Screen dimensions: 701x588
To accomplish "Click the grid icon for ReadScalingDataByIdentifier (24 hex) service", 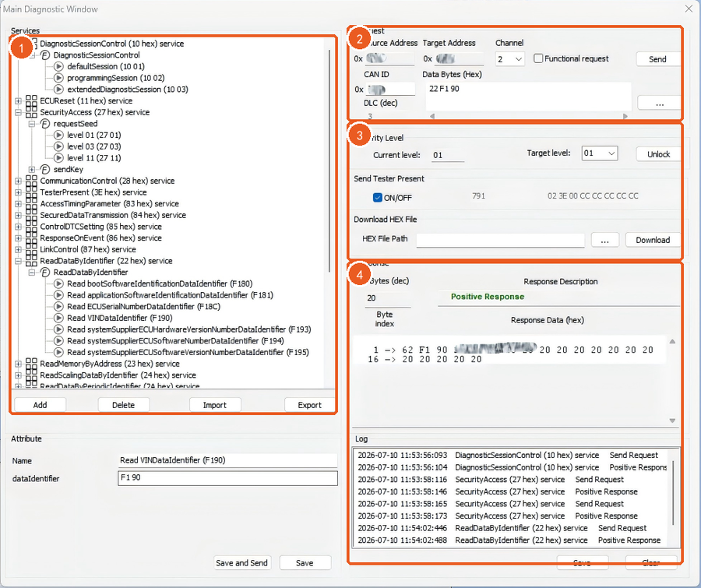I will coord(31,375).
